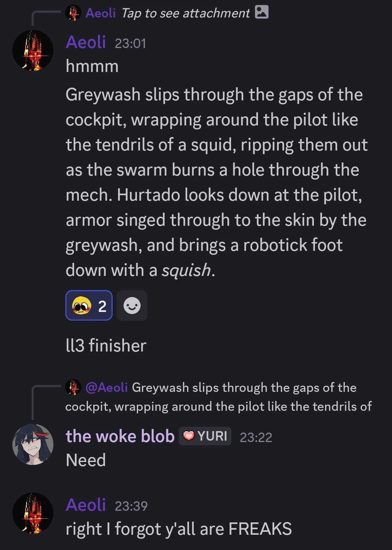The width and height of the screenshot is (392, 550).
Task: Jump to replied message via @Aeoli mention
Action: [x=106, y=387]
